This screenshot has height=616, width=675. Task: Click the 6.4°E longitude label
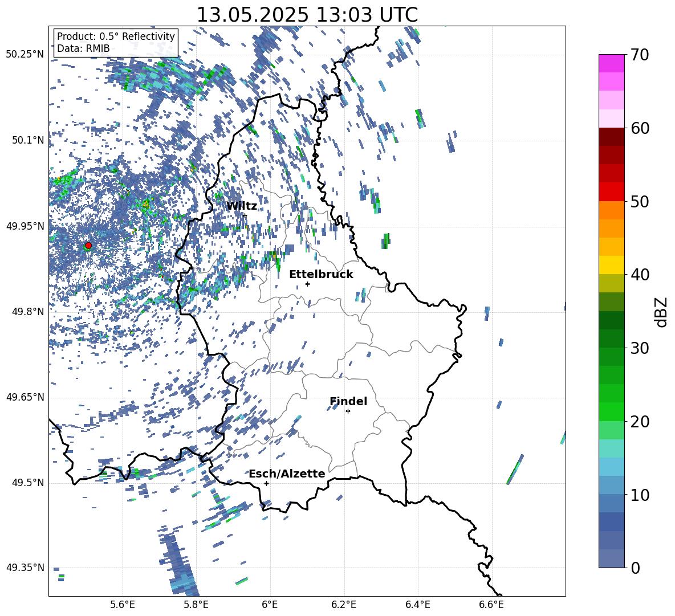pos(417,605)
